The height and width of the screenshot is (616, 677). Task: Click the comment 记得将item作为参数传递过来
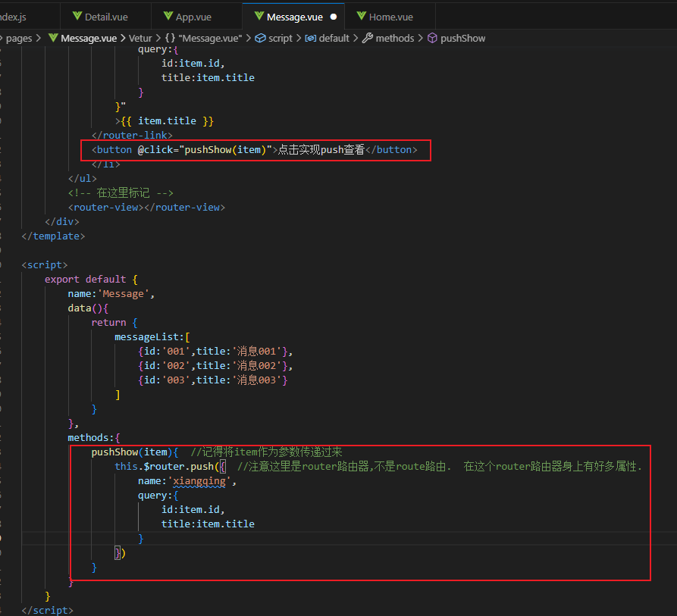(x=266, y=452)
